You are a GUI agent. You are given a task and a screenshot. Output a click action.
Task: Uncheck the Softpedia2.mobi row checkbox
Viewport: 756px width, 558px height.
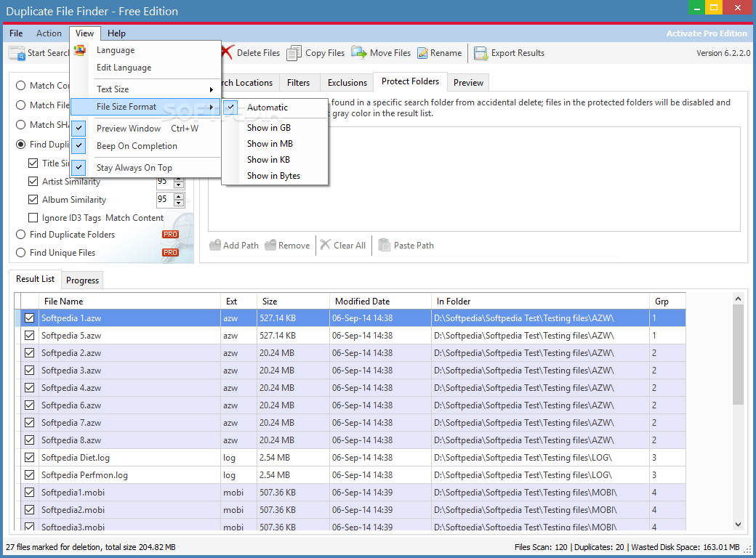point(29,510)
